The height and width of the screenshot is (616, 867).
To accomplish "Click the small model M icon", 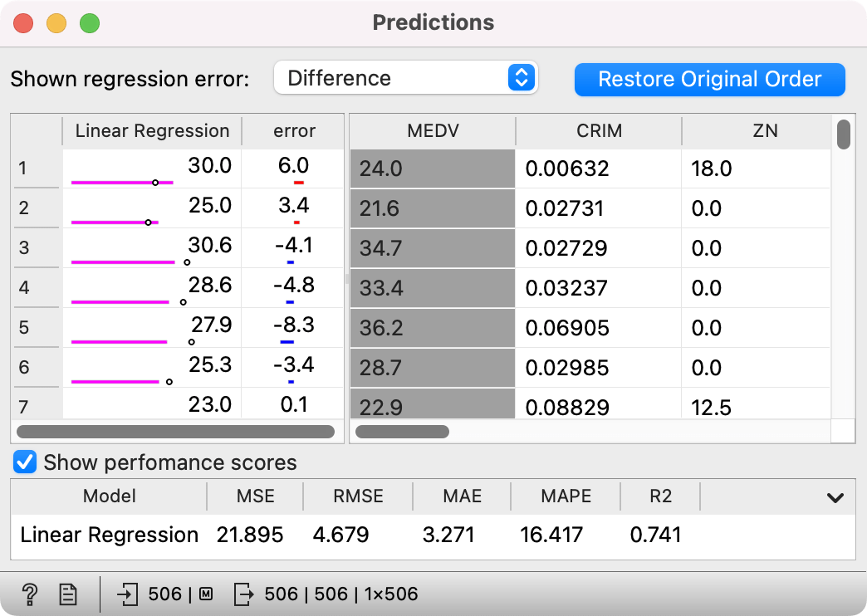I will click(x=206, y=594).
